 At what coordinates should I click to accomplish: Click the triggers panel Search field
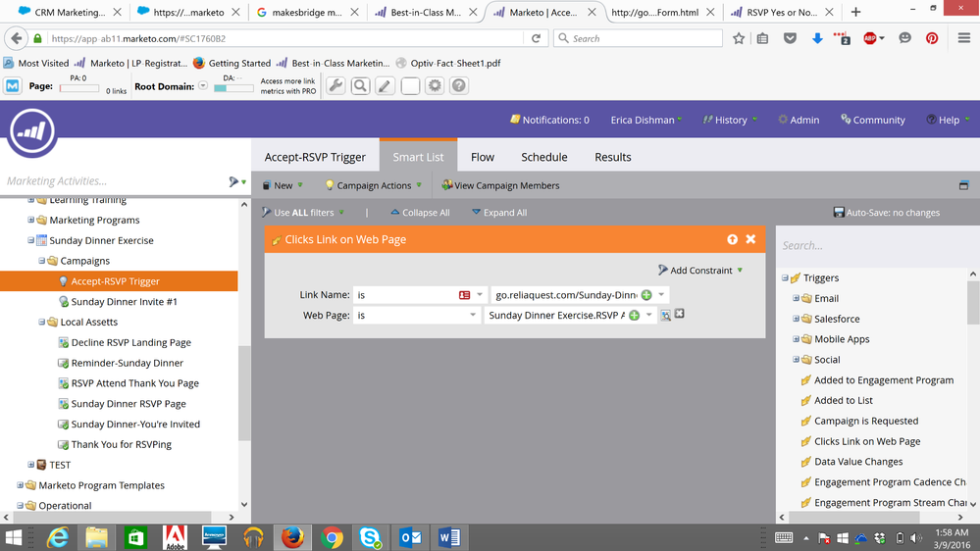coord(872,245)
